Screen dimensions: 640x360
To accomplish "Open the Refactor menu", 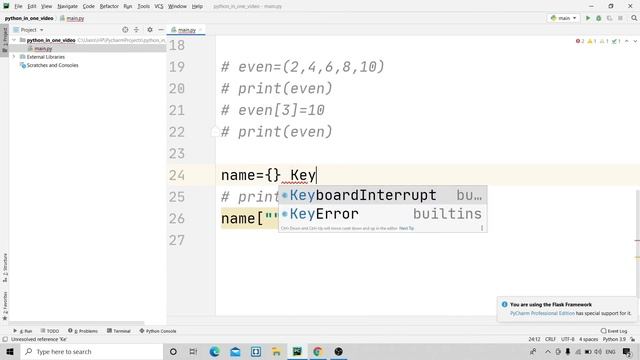I will point(109,6).
